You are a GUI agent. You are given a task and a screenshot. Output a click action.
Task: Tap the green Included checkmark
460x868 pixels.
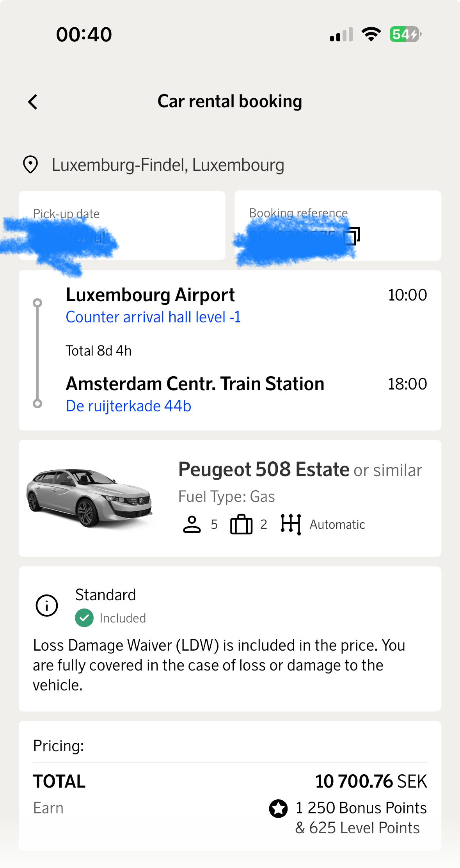pyautogui.click(x=84, y=618)
